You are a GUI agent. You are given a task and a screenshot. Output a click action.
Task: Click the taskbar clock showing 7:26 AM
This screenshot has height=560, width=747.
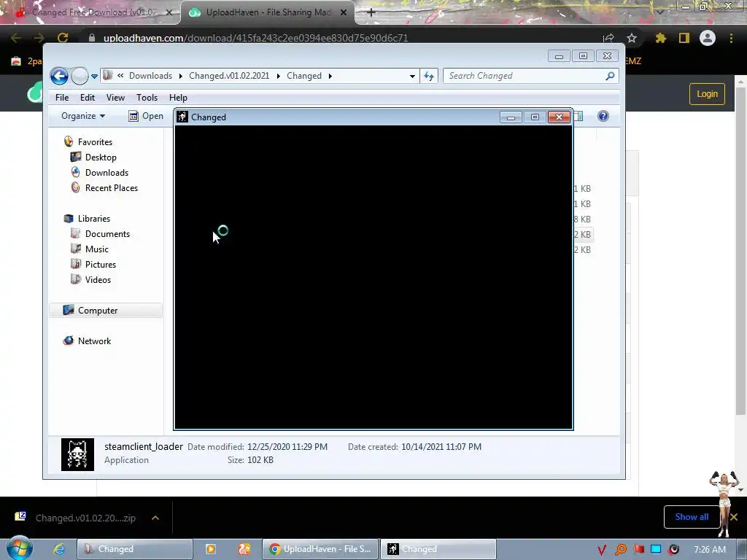[709, 549]
